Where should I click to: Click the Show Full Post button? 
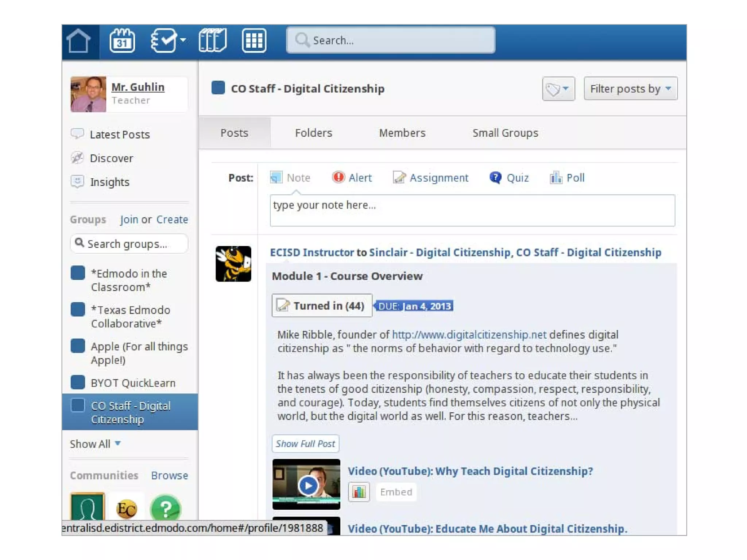305,444
